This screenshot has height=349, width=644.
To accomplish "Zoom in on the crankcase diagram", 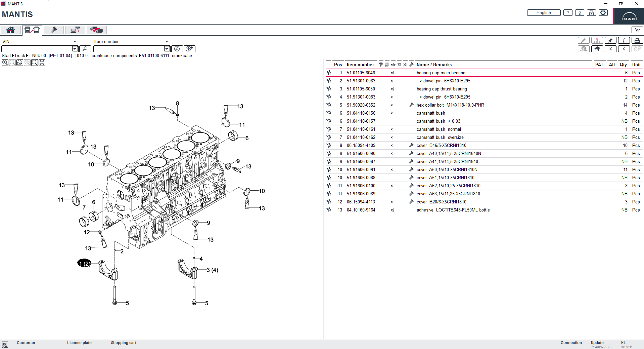I will pos(5,63).
